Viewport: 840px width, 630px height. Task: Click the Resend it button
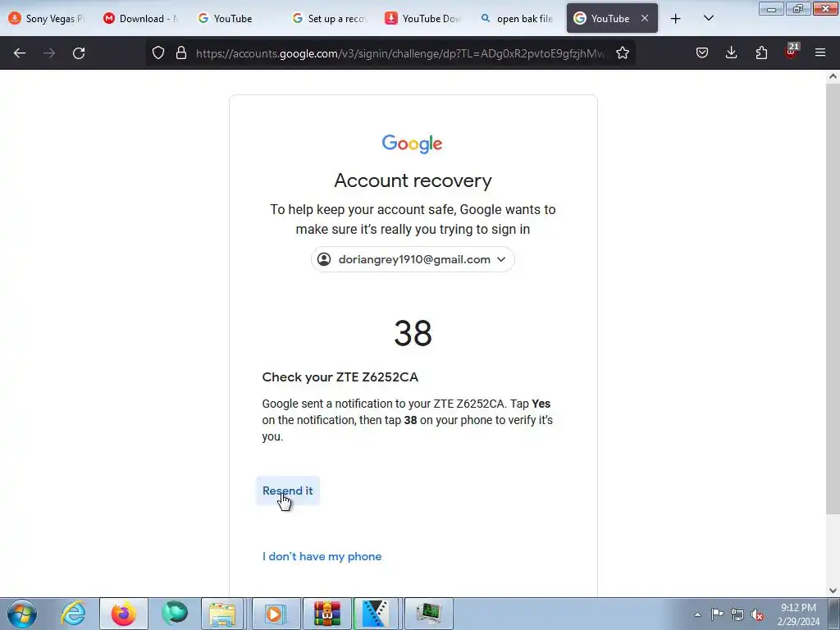pyautogui.click(x=288, y=491)
